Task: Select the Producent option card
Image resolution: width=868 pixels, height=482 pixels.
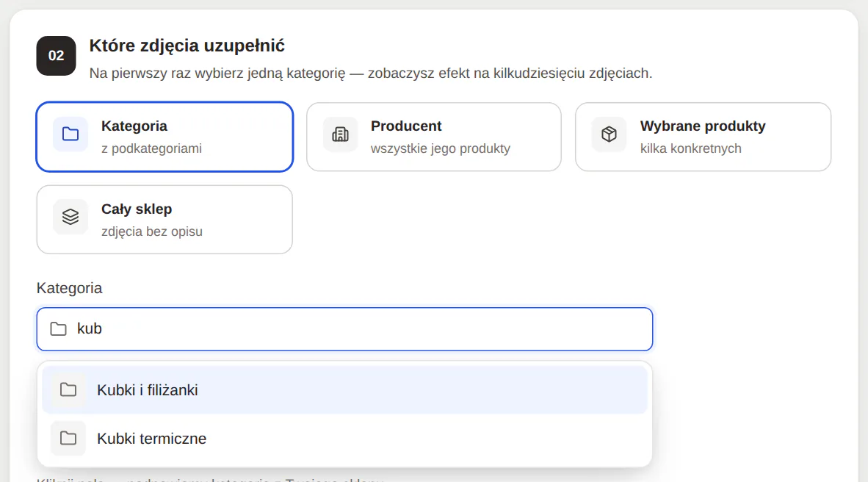Action: 434,137
